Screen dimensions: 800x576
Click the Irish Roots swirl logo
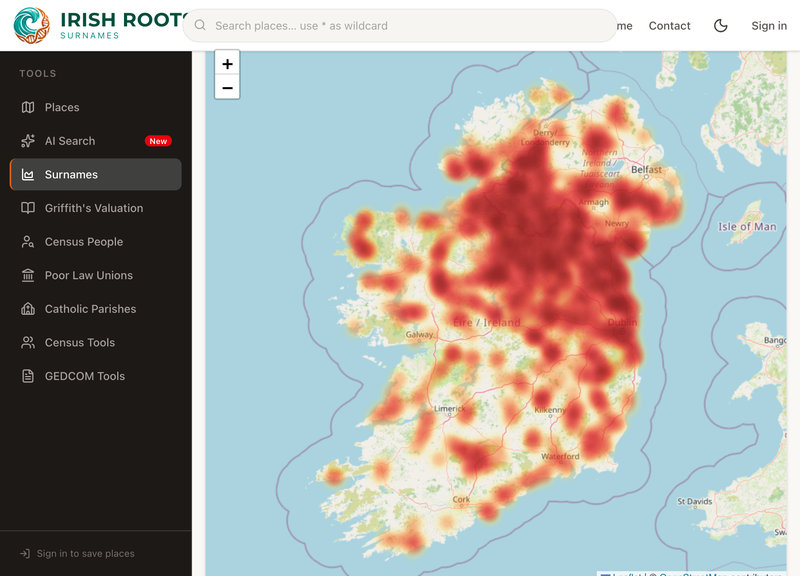(32, 26)
